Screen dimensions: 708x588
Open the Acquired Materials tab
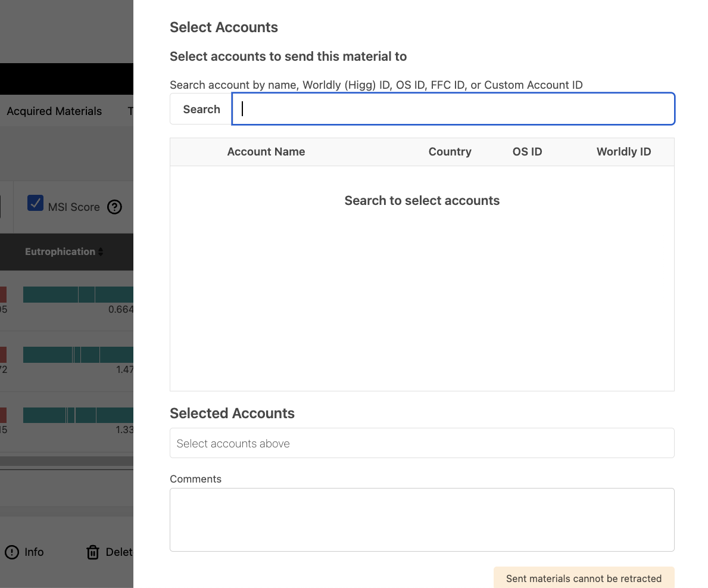[x=54, y=111]
